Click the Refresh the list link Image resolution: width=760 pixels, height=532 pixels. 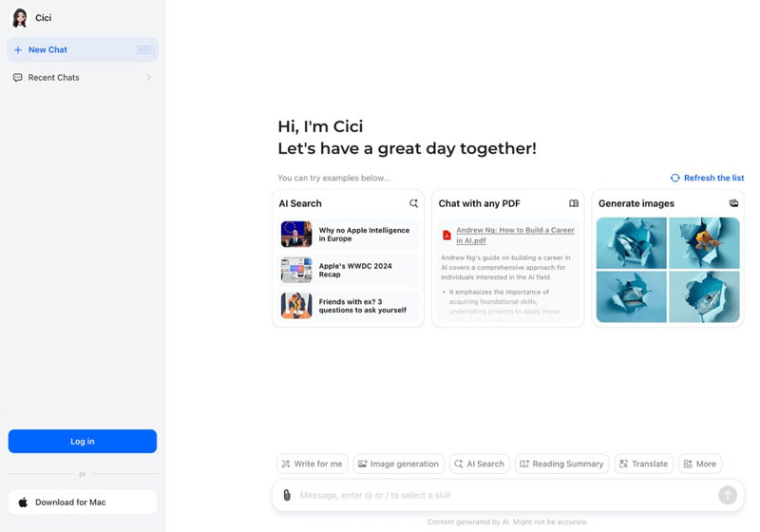707,178
